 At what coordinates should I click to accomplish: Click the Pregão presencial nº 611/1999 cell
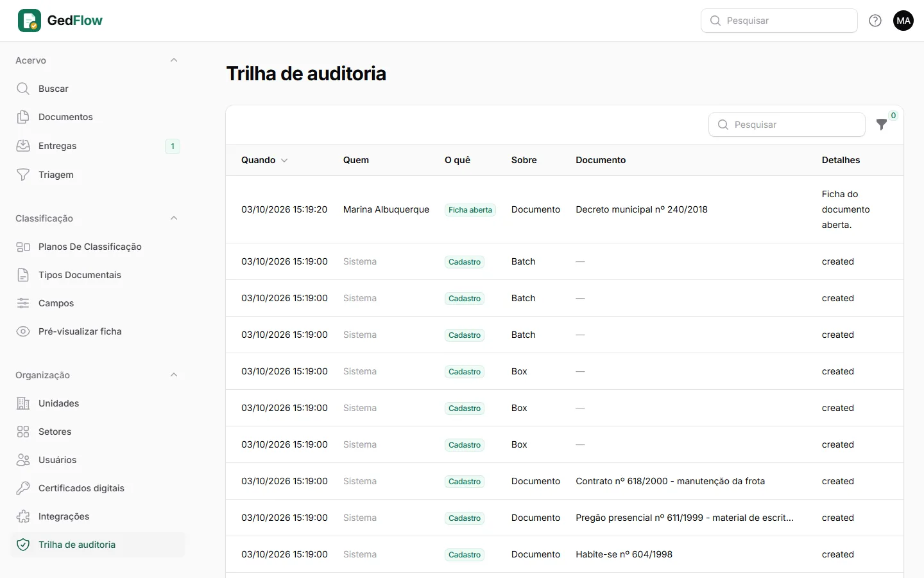[x=685, y=518]
